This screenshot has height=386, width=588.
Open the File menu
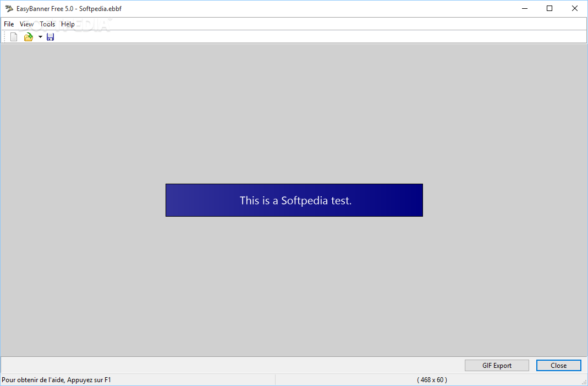pyautogui.click(x=9, y=24)
